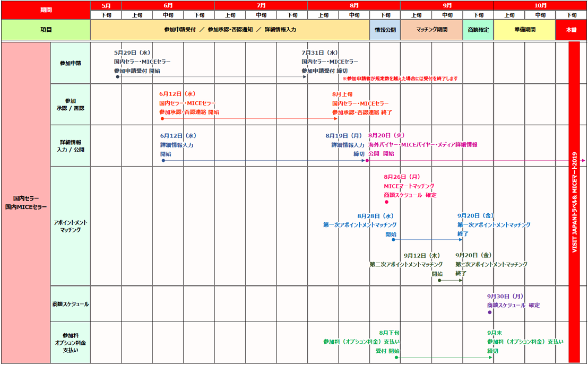
Task: Select the 7月 month header
Action: pos(261,6)
